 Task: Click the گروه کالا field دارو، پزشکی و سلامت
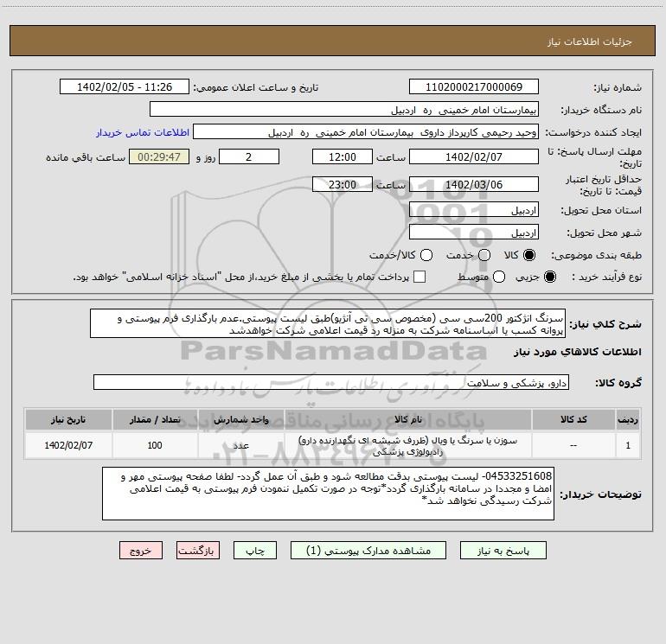coord(331,382)
